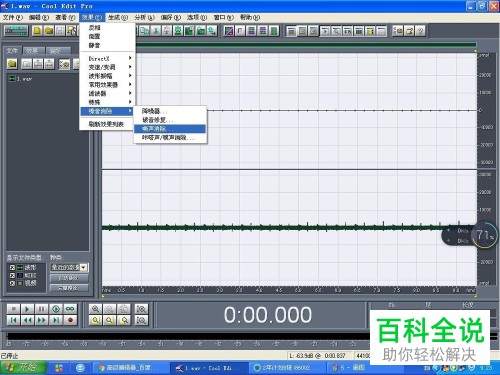Click the Fast Forward transport button
The width and height of the screenshot is (500, 375).
42,320
